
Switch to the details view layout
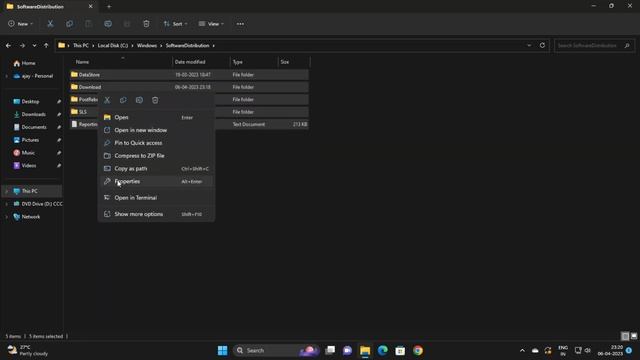[625, 336]
